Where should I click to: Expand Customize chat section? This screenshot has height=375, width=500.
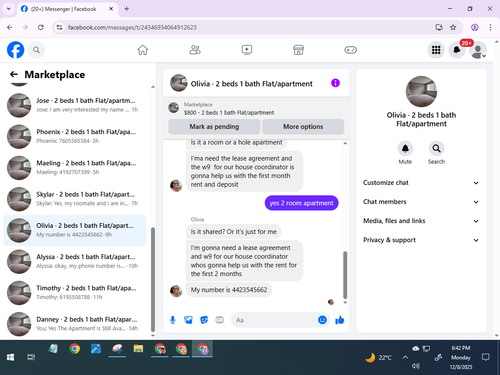click(421, 183)
